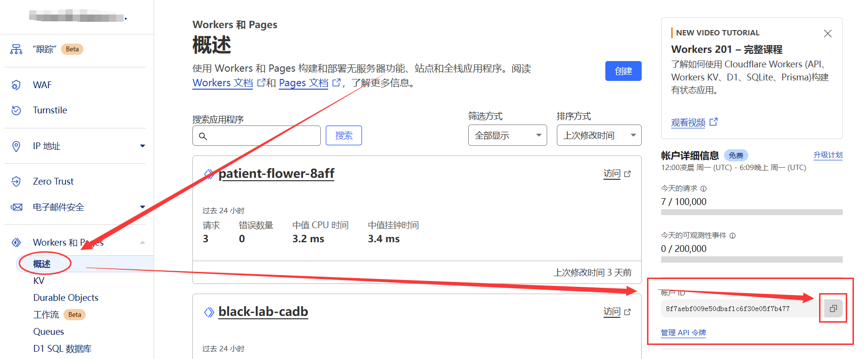Open the patient-flower-8aff worker
868x359 pixels.
[276, 173]
